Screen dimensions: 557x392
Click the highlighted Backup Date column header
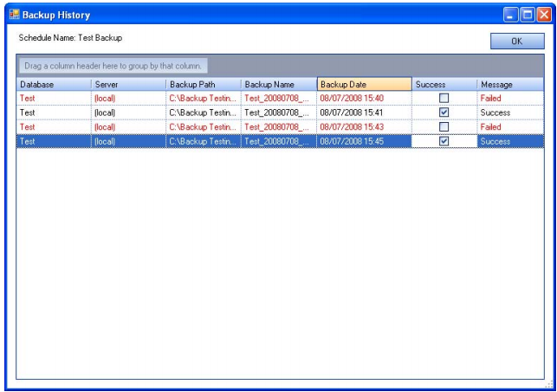[365, 85]
